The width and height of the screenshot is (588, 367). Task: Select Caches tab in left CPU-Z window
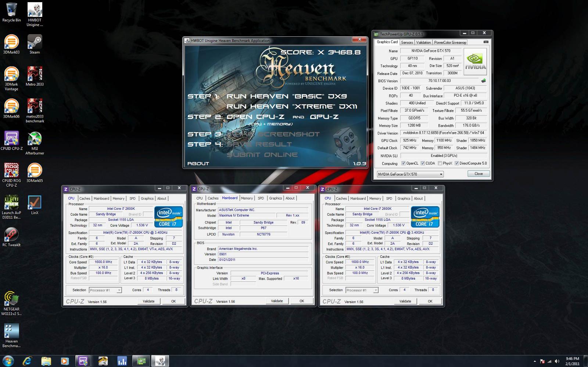pos(85,199)
